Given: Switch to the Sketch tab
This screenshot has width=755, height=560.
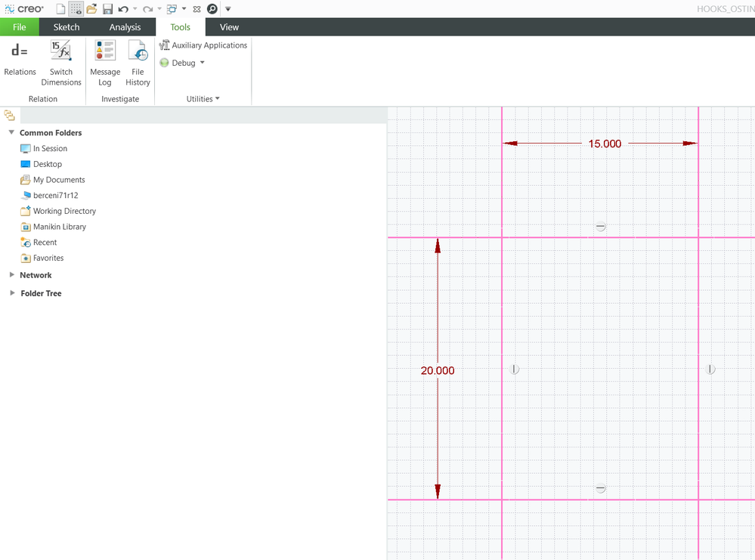Looking at the screenshot, I should click(x=67, y=27).
